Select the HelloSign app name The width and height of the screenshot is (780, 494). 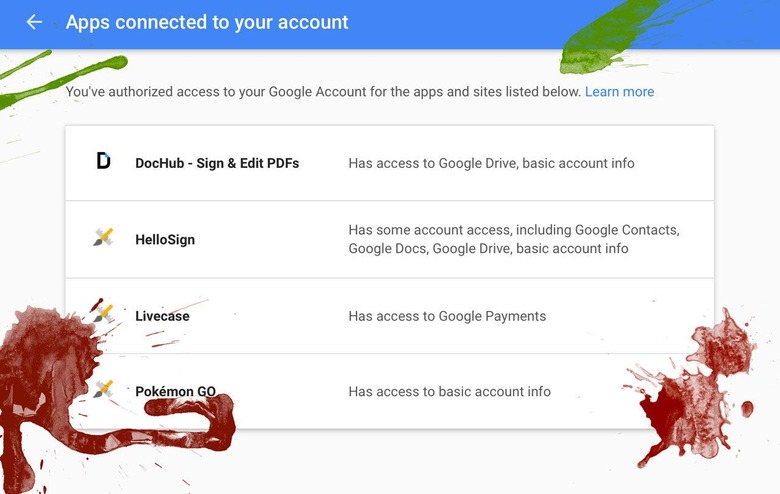[165, 240]
